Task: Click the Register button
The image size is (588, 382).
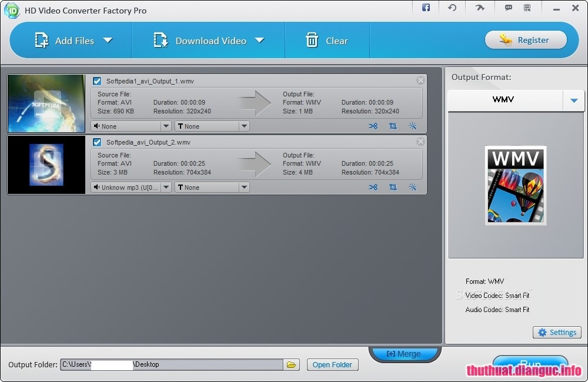Action: (526, 40)
